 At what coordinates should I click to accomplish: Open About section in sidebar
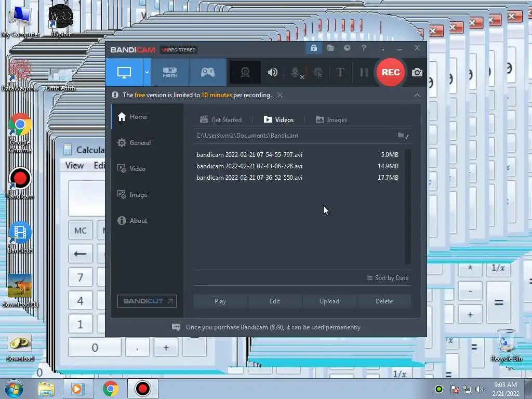pyautogui.click(x=147, y=220)
